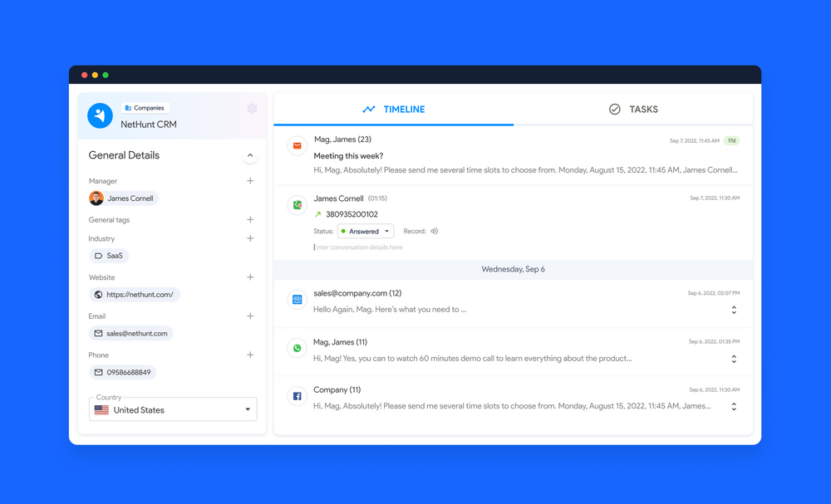This screenshot has width=831, height=504.
Task: Select the Timeline tab
Action: [393, 109]
